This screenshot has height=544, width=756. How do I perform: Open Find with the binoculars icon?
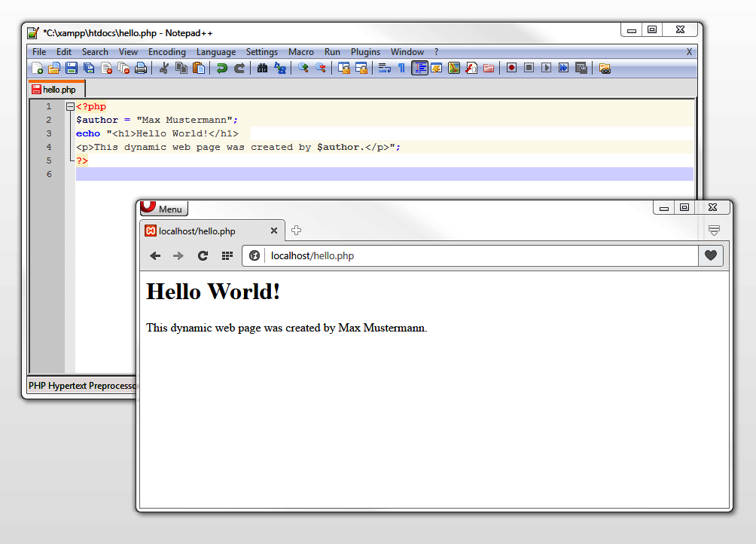click(x=262, y=69)
